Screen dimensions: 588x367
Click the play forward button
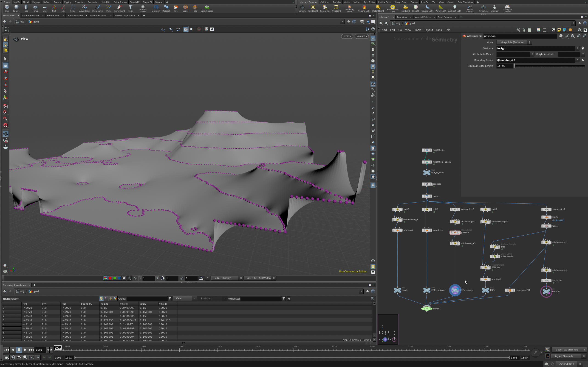pos(25,350)
